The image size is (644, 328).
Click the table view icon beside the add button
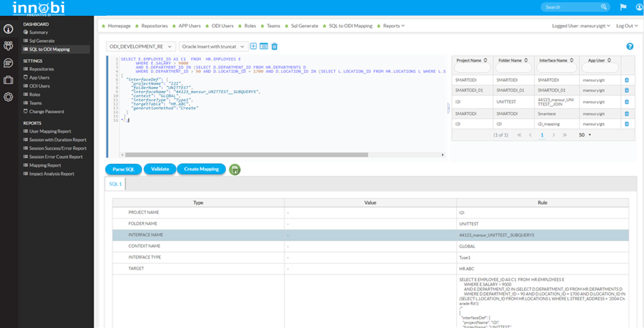[x=263, y=46]
